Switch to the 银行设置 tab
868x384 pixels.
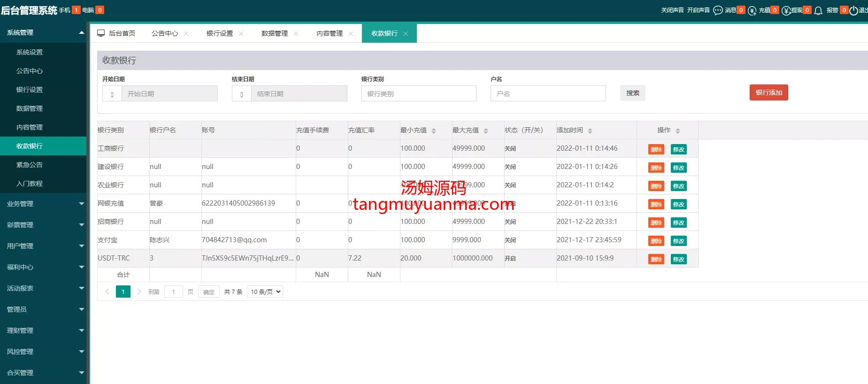tap(220, 33)
